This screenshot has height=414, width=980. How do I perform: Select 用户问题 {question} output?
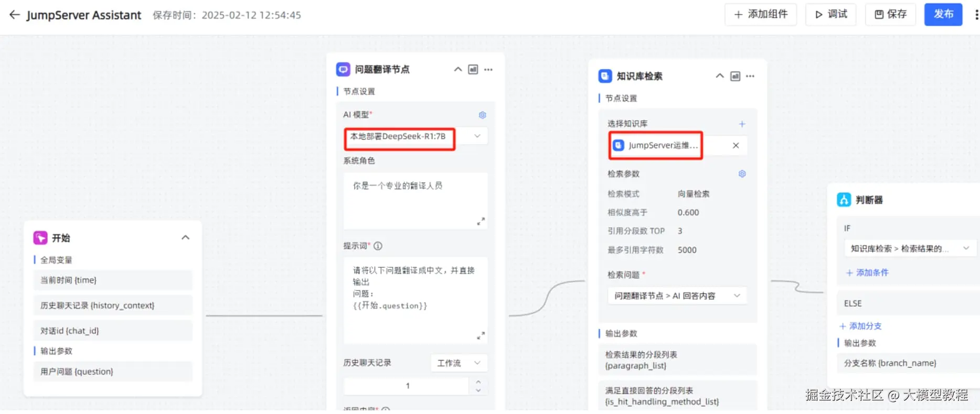click(x=113, y=372)
